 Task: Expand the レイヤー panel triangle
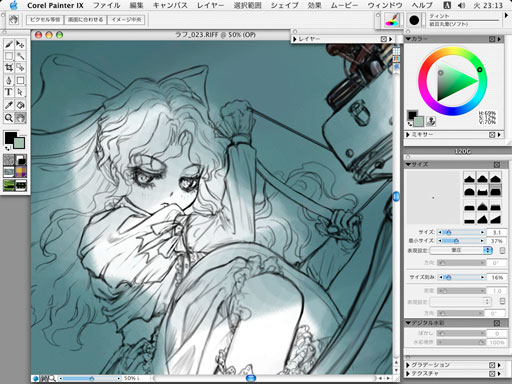point(295,39)
